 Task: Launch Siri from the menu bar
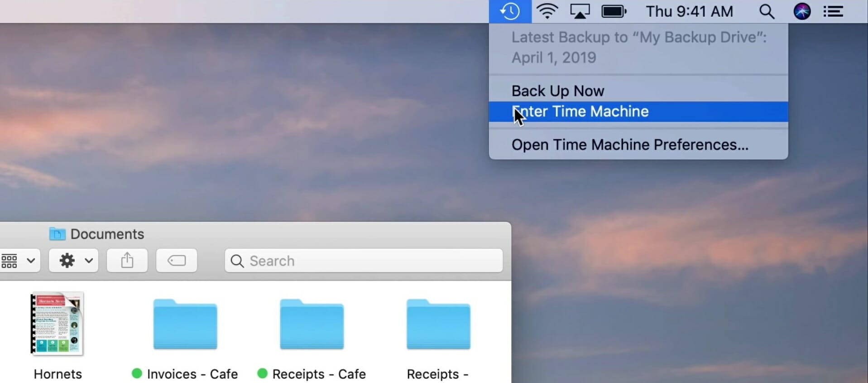(x=802, y=11)
